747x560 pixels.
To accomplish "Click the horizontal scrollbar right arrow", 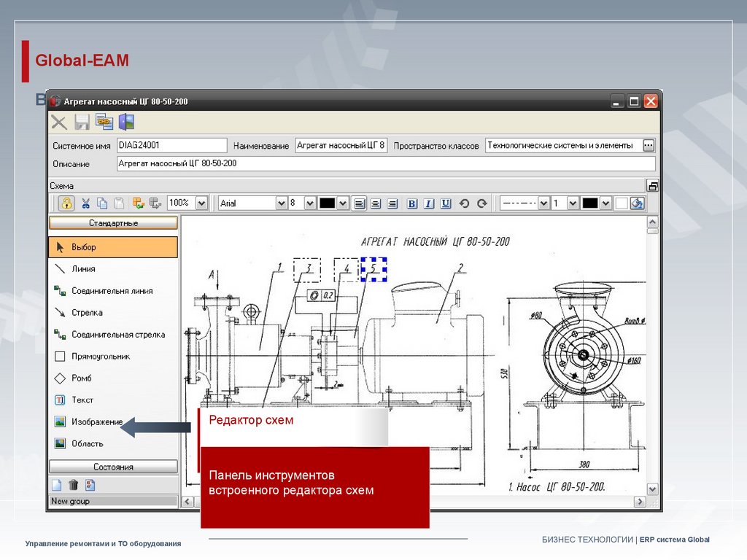I will click(x=639, y=502).
